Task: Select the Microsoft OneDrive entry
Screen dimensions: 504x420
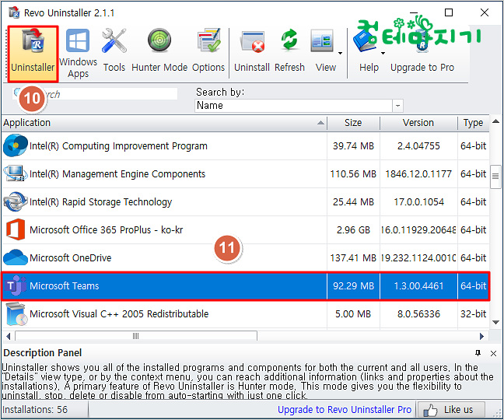Action: click(246, 257)
